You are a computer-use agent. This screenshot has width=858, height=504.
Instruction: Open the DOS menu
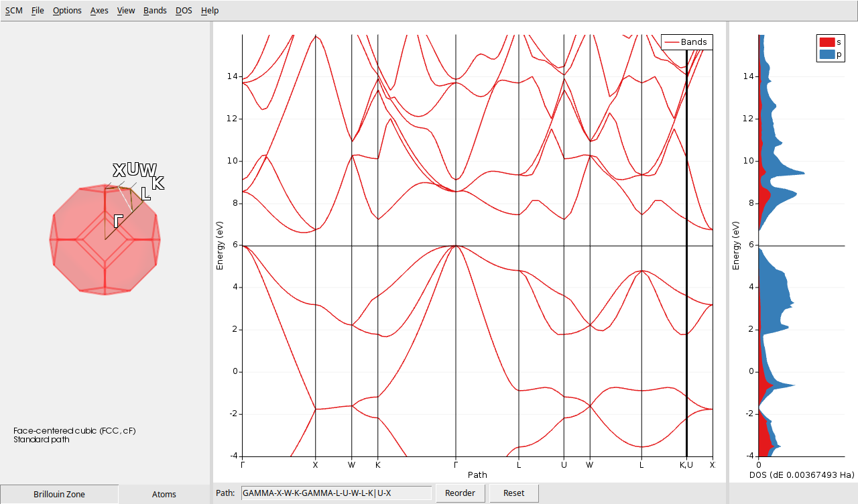183,10
